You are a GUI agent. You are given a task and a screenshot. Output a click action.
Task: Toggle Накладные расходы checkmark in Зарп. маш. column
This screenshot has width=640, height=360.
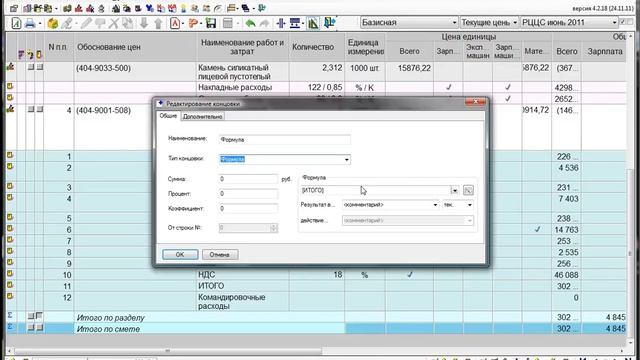507,87
